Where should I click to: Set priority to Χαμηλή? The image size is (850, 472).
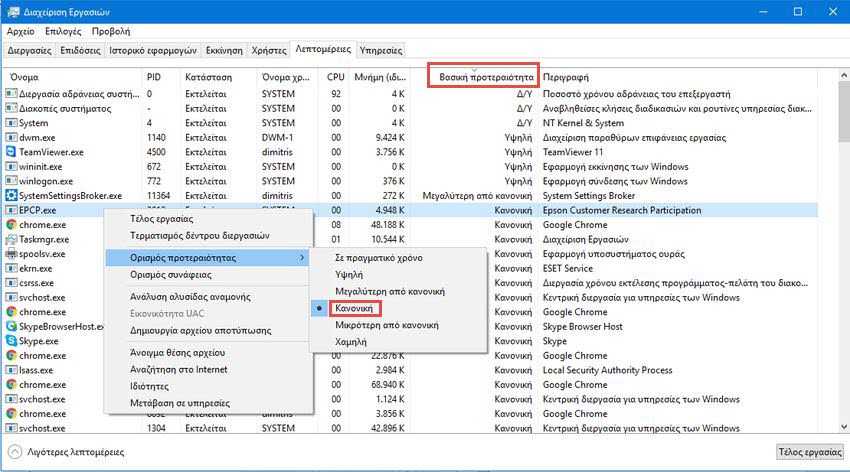(350, 341)
